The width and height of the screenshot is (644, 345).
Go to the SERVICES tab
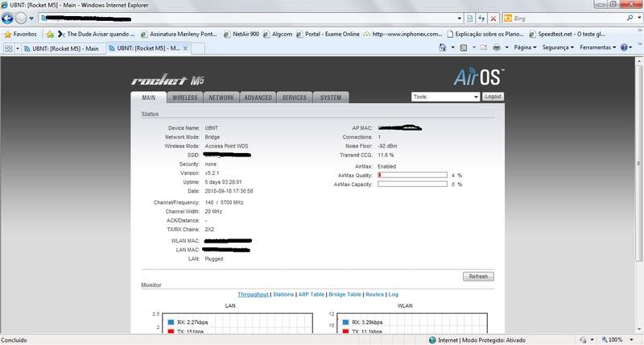pyautogui.click(x=294, y=98)
